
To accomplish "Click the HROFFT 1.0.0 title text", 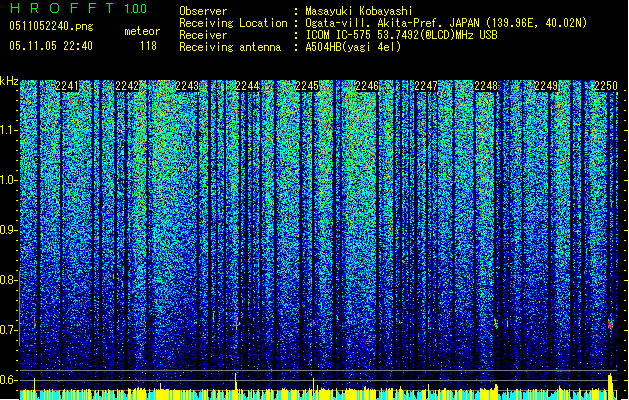I will (x=78, y=8).
